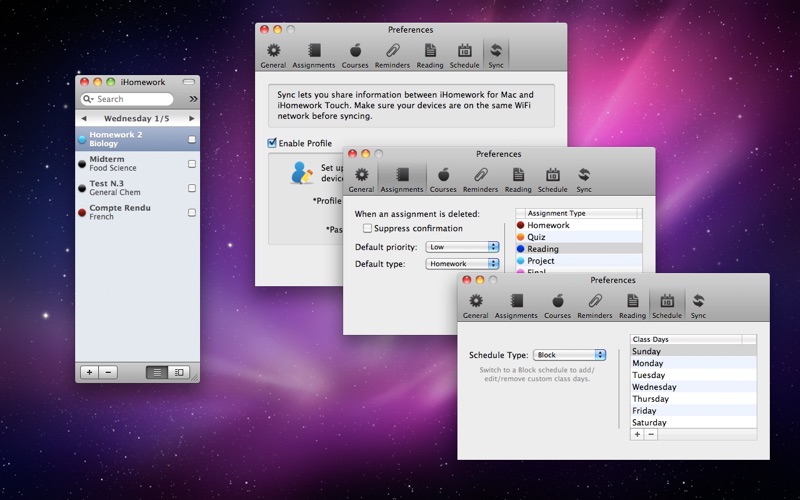Click iHomework toolbar toggle pill button
The image size is (800, 500).
coord(189,82)
